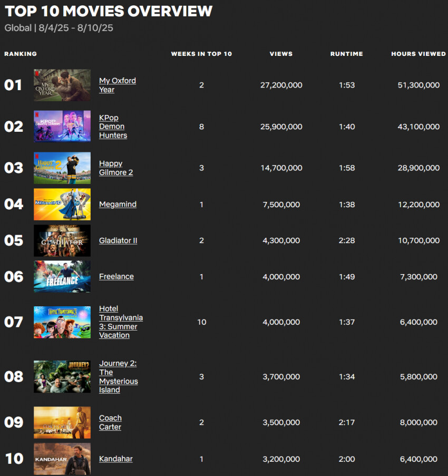The height and width of the screenshot is (476, 448).
Task: Click the 3,200,000 views value
Action: pyautogui.click(x=281, y=459)
